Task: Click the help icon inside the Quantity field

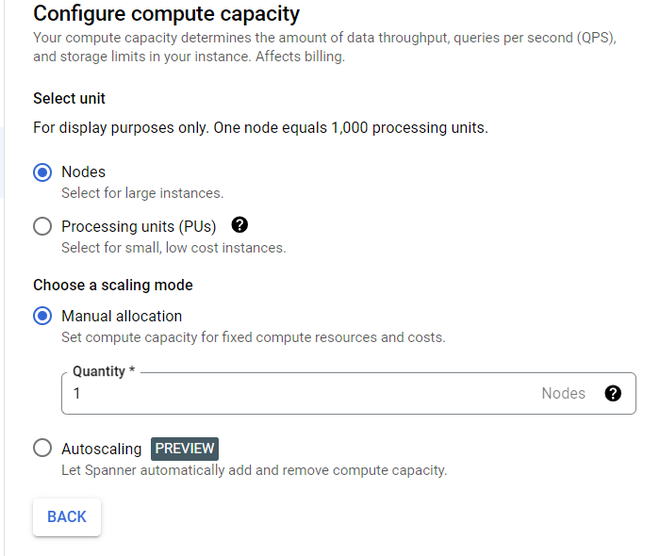Action: [x=613, y=393]
